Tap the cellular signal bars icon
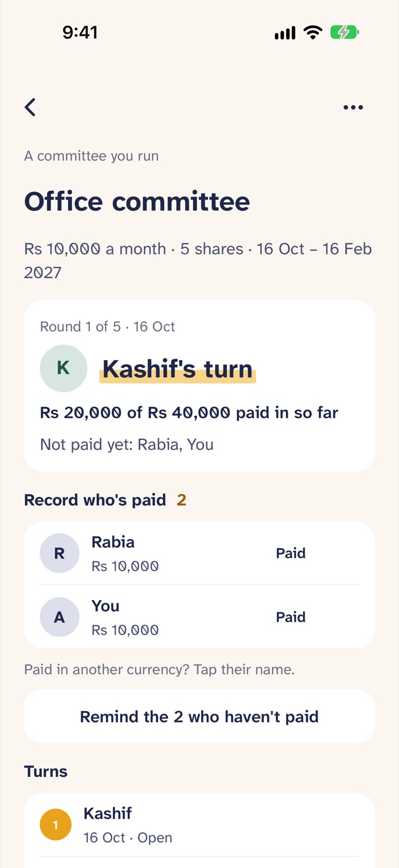The width and height of the screenshot is (399, 868). (285, 33)
